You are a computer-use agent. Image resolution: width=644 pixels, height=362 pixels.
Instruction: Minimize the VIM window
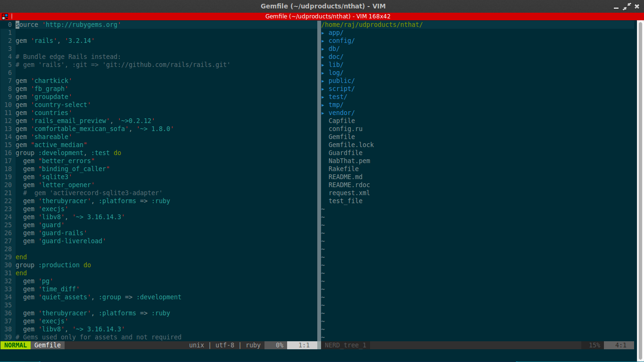click(x=616, y=7)
